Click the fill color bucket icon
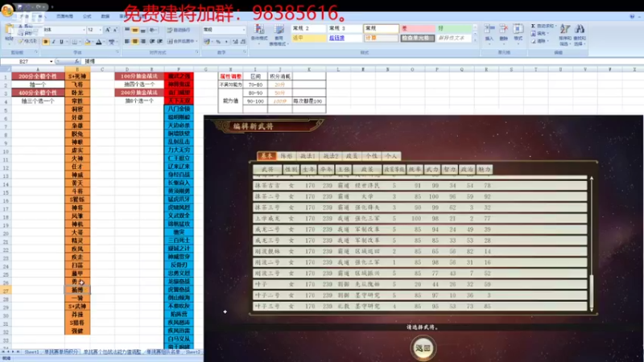 [x=88, y=42]
